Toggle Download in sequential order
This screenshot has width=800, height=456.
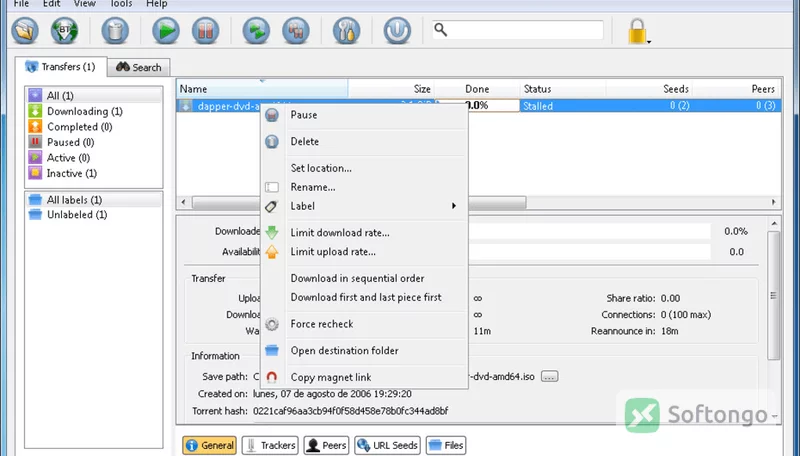[x=364, y=278]
